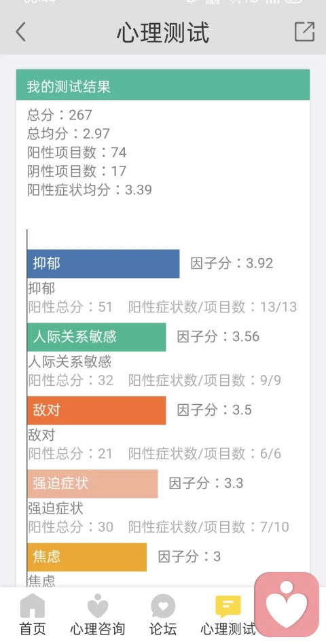Select the yellow 心理测试 message icon
Screen dimensions: 326x644
click(x=228, y=607)
